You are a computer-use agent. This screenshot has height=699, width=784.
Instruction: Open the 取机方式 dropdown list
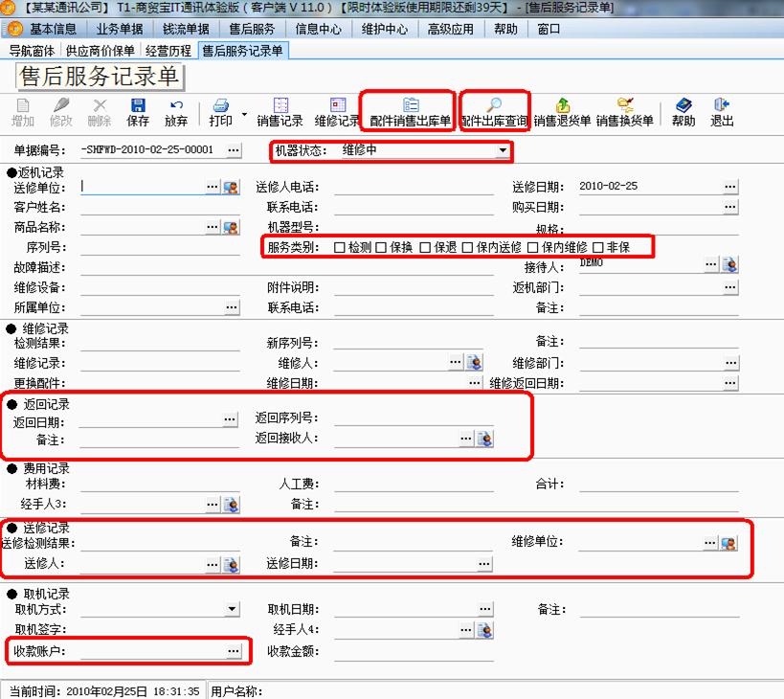pos(233,610)
